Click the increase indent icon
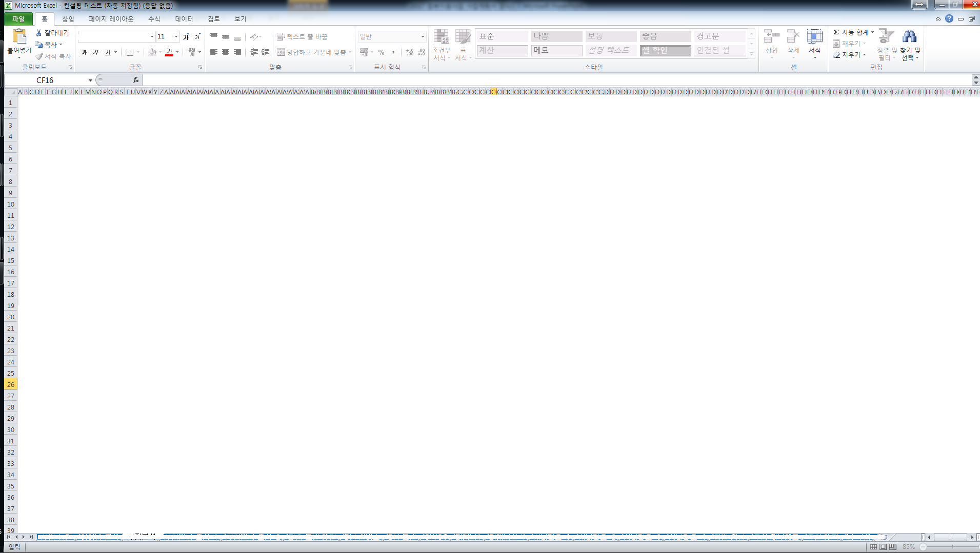The width and height of the screenshot is (980, 553). click(x=266, y=52)
